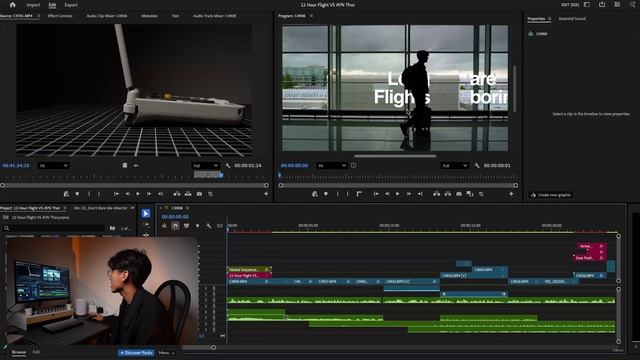Click the Program monitor horizontal zoom bar
This screenshot has width=640, height=360.
click(395, 156)
